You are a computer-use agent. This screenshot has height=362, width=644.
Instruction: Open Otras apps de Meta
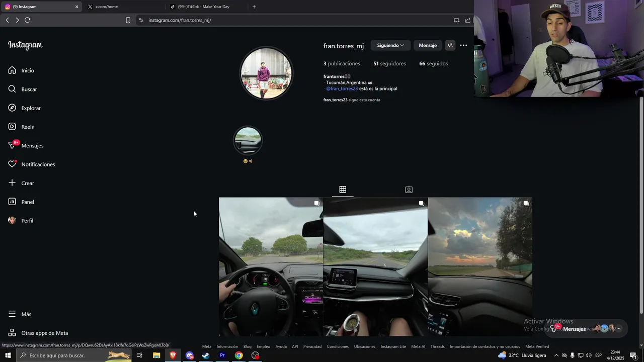click(x=38, y=333)
